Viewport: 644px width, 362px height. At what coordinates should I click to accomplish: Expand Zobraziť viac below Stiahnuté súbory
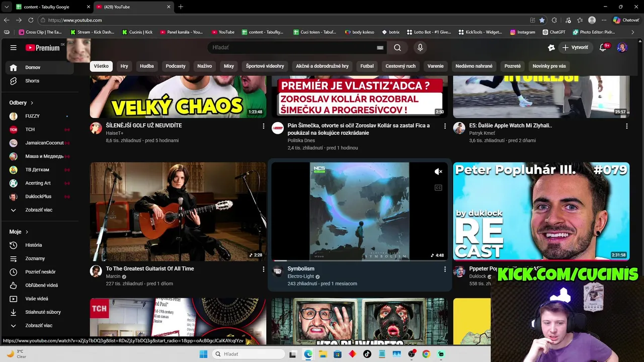pyautogui.click(x=38, y=325)
